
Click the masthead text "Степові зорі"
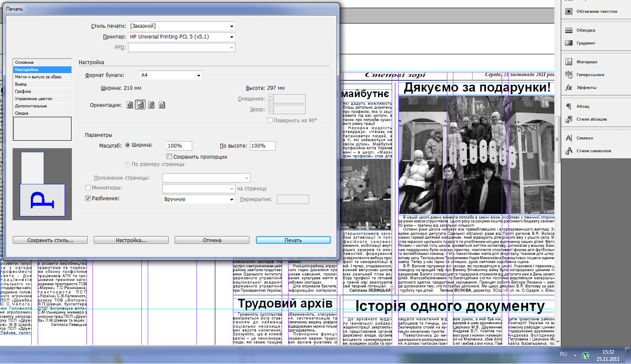pos(395,75)
